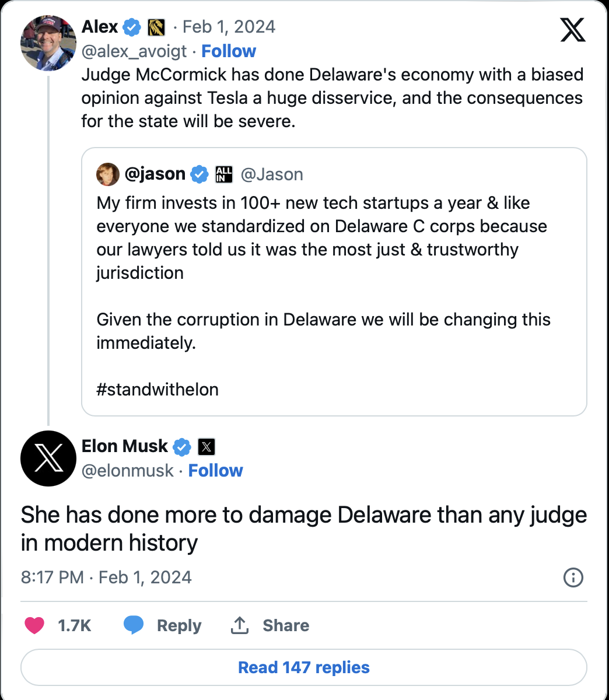Open the tweet info circle icon

tap(573, 577)
